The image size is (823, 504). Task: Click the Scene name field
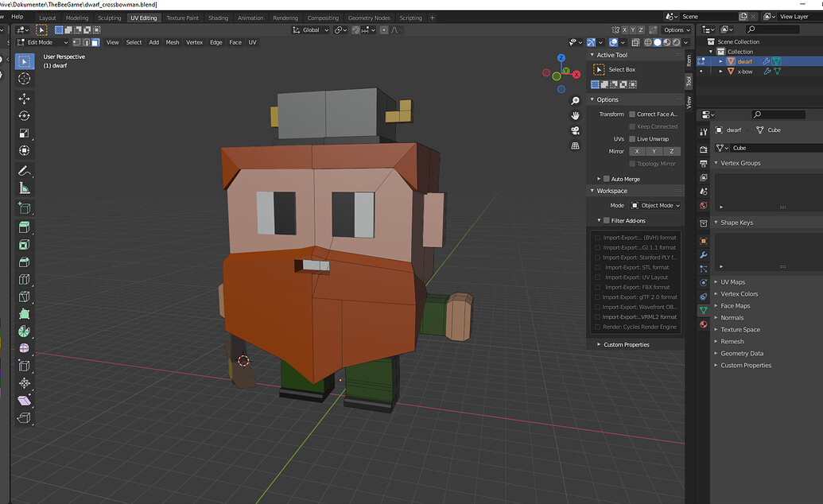tap(708, 17)
